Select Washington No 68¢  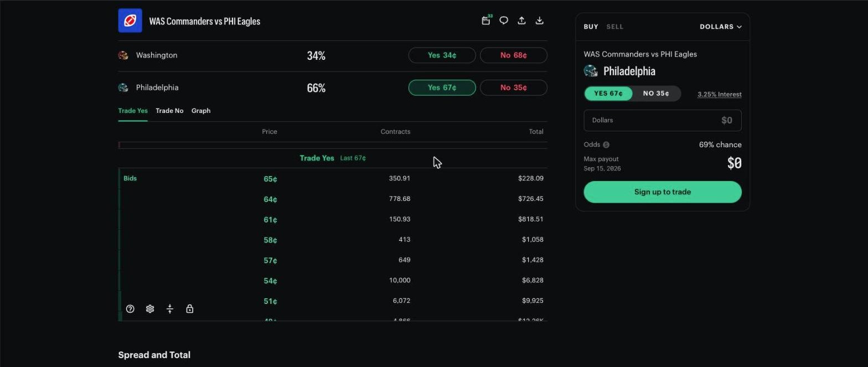[x=513, y=55]
